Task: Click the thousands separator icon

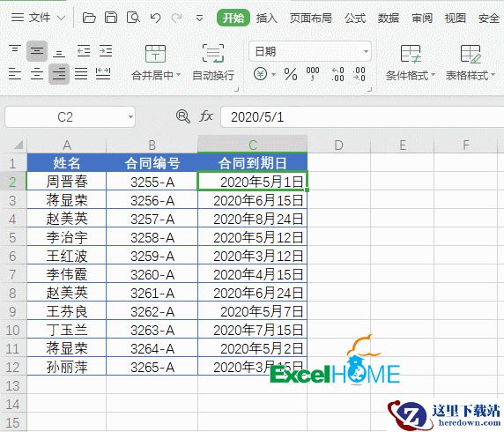Action: point(313,74)
